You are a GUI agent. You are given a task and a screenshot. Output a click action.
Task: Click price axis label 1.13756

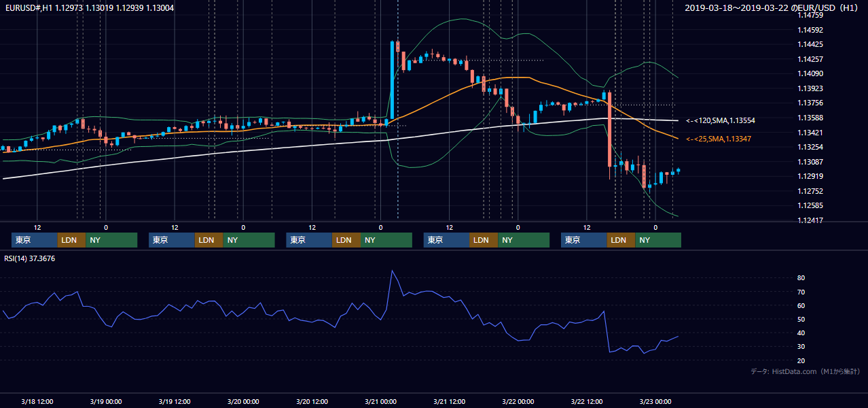[x=810, y=103]
